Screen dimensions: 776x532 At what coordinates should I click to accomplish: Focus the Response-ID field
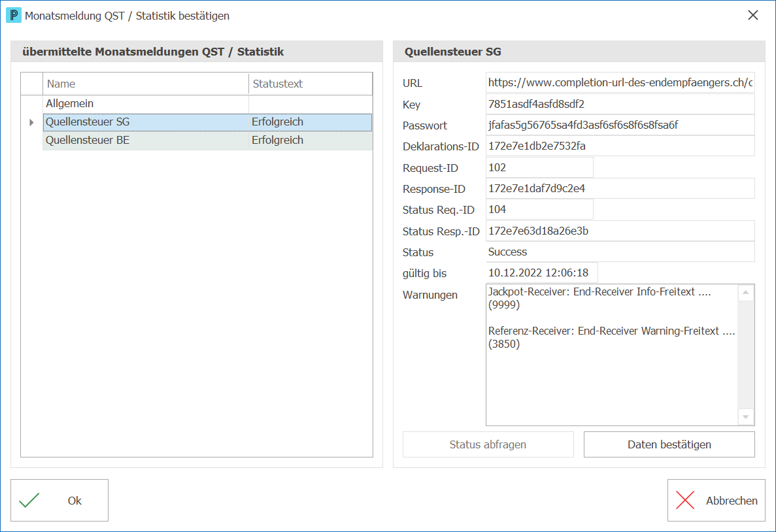click(x=620, y=188)
